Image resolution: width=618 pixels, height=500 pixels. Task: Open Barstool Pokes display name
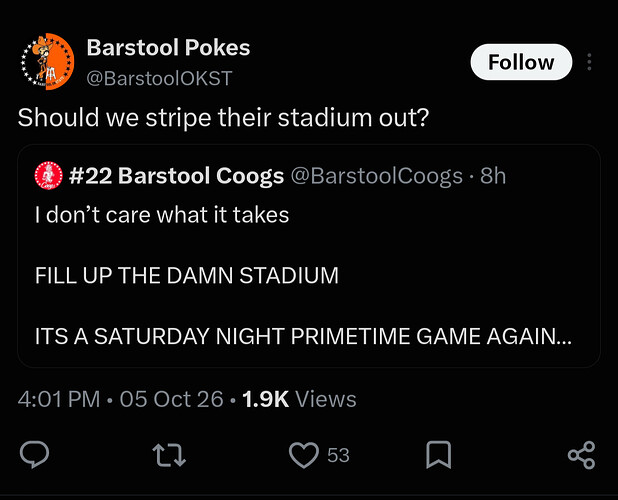168,48
